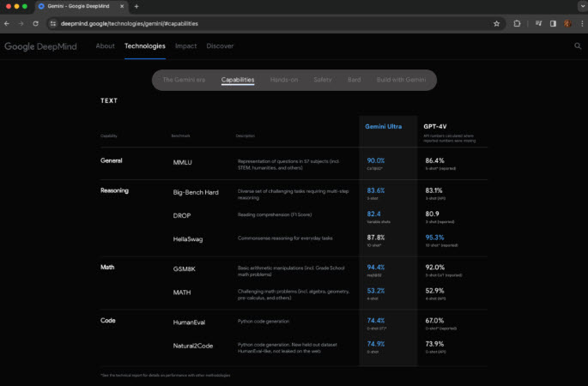Viewport: 588px width, 386px height.
Task: Go back with the browser back arrow
Action: [7, 24]
